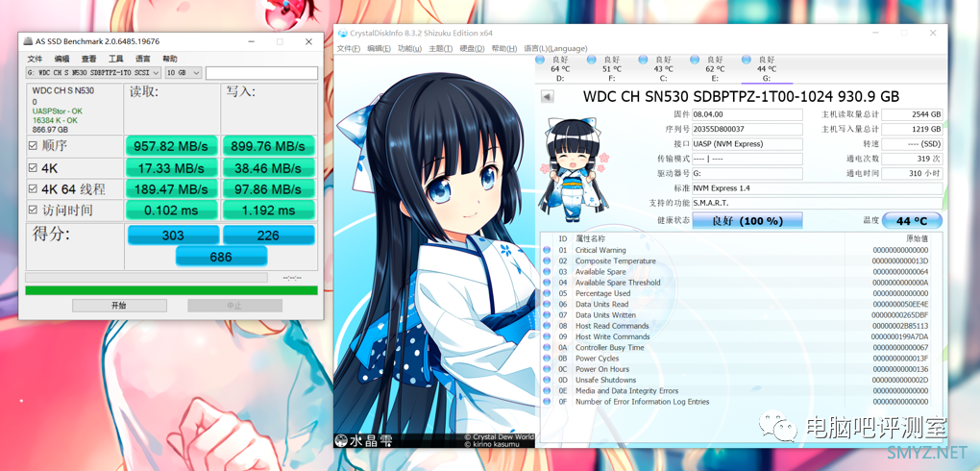Click the orb beside Power On Hours
The height and width of the screenshot is (471, 980).
[x=547, y=370]
